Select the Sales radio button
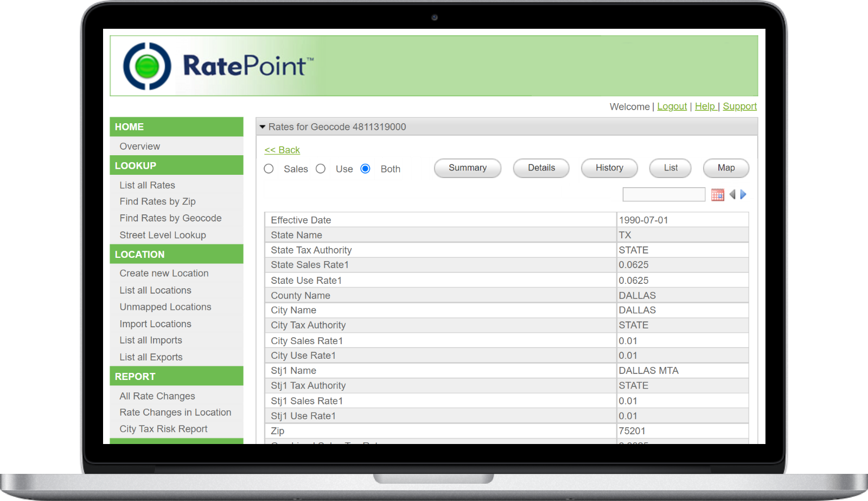This screenshot has width=868, height=501. (x=269, y=169)
